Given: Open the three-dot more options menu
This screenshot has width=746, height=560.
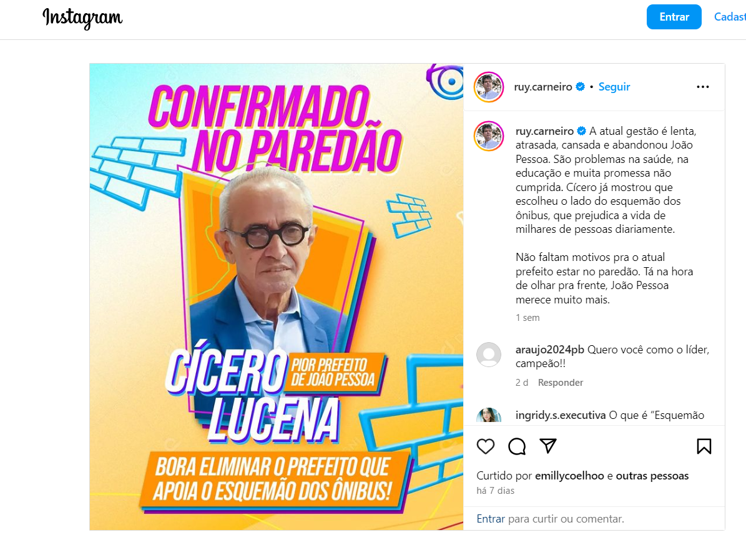Looking at the screenshot, I should [703, 87].
